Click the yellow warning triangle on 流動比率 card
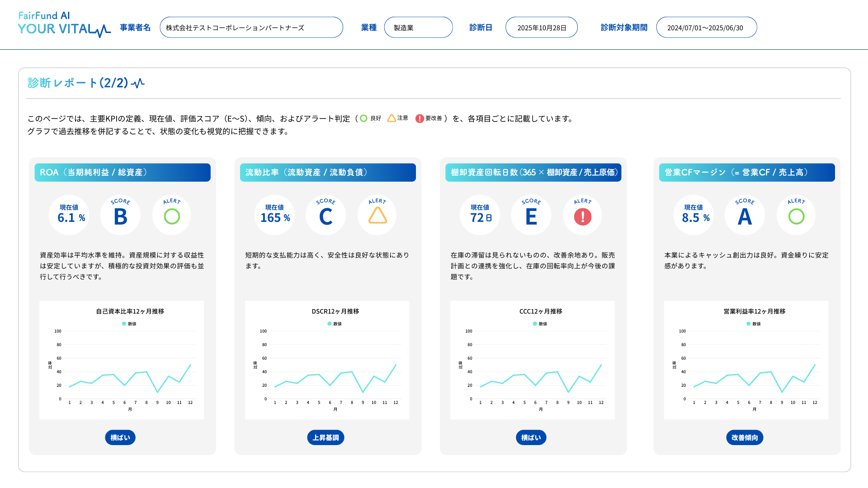Viewport: 868px width, 488px height. point(377,215)
